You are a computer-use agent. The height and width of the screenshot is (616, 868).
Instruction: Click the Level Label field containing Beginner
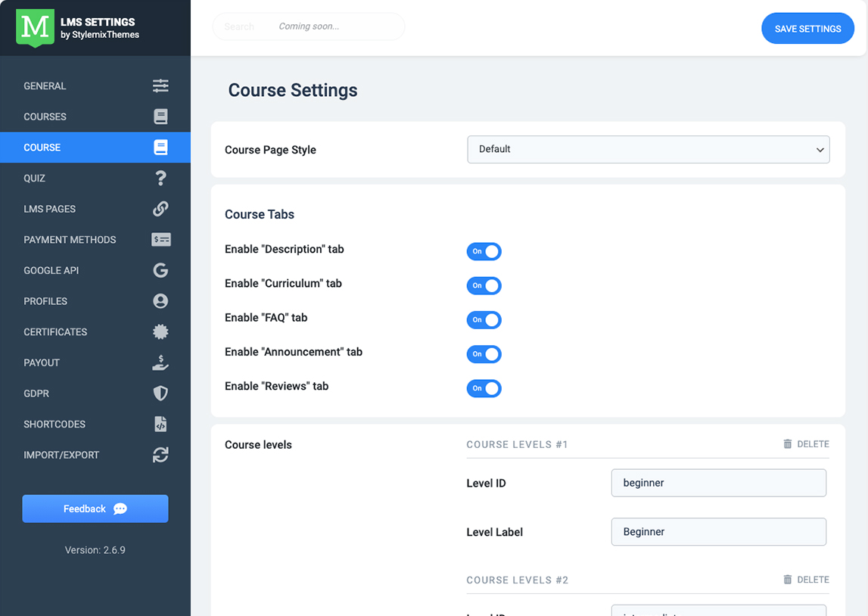[x=718, y=532]
